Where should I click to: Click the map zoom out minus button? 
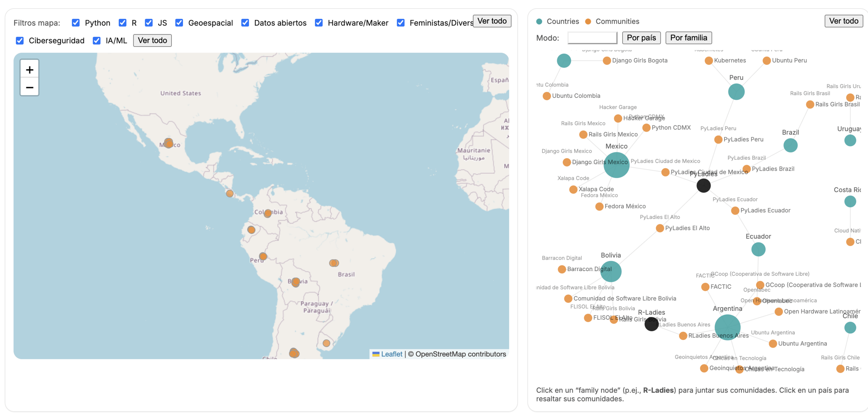pyautogui.click(x=30, y=87)
